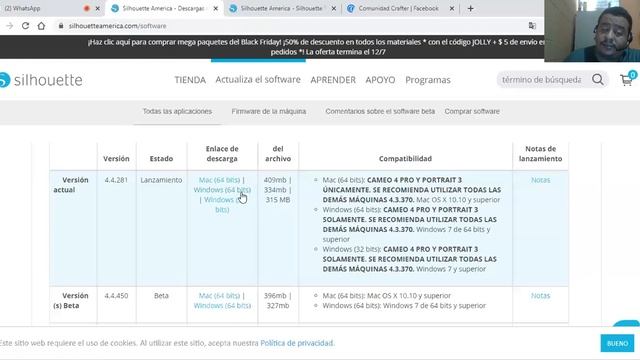The width and height of the screenshot is (640, 360).
Task: Go to browser home page icon
Action: click(41, 26)
